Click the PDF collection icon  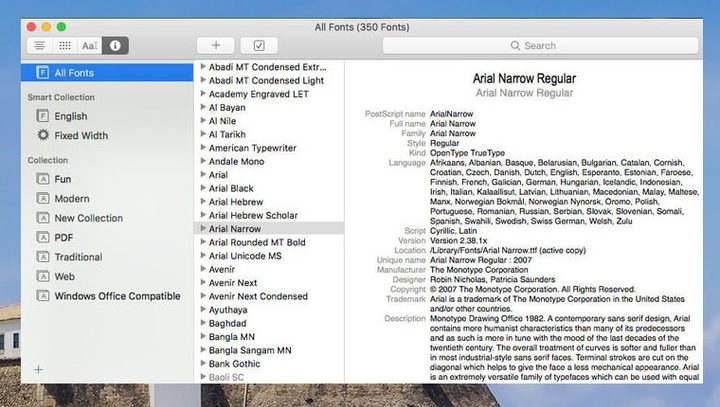43,237
